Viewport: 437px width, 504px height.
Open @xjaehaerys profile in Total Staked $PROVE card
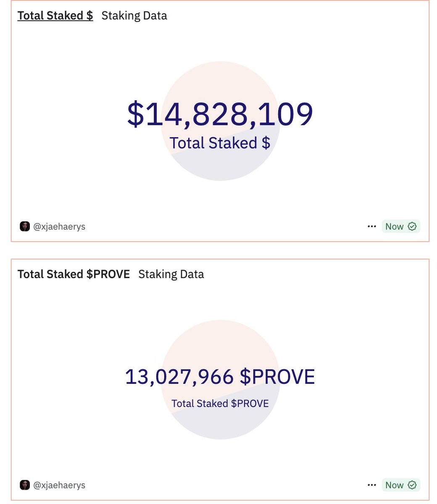click(59, 485)
